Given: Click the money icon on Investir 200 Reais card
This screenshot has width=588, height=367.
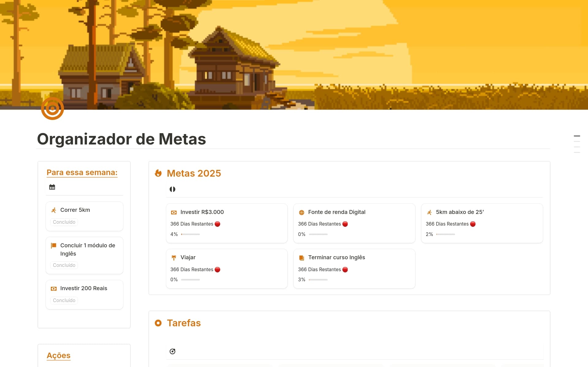Looking at the screenshot, I should pyautogui.click(x=54, y=289).
